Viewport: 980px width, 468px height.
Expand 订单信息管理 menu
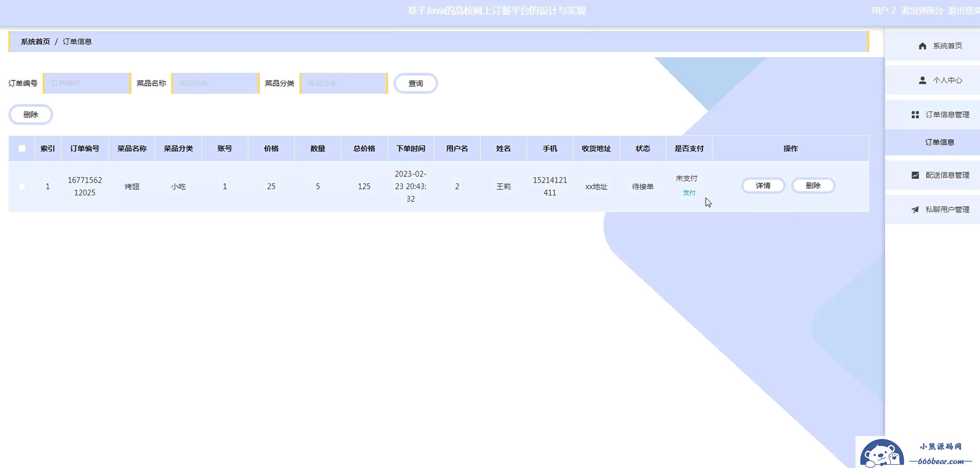932,114
